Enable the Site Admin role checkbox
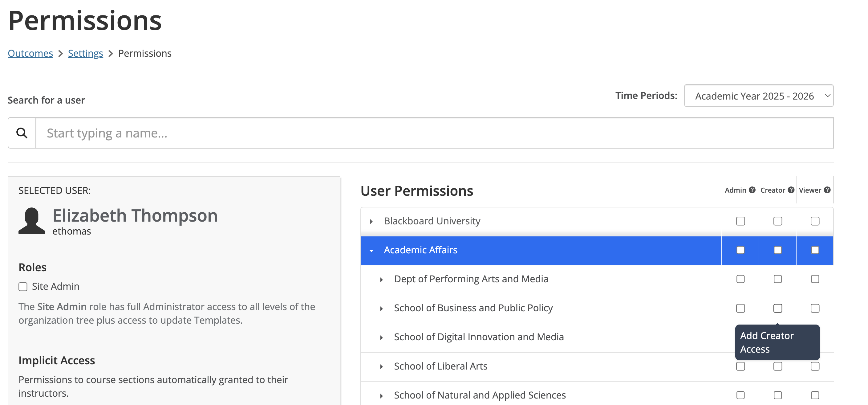 pyautogui.click(x=23, y=287)
